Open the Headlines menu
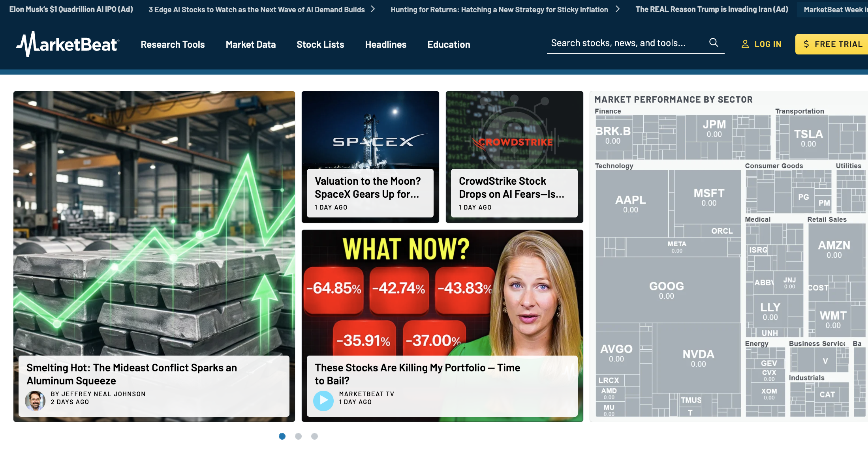The image size is (868, 457). click(x=386, y=45)
